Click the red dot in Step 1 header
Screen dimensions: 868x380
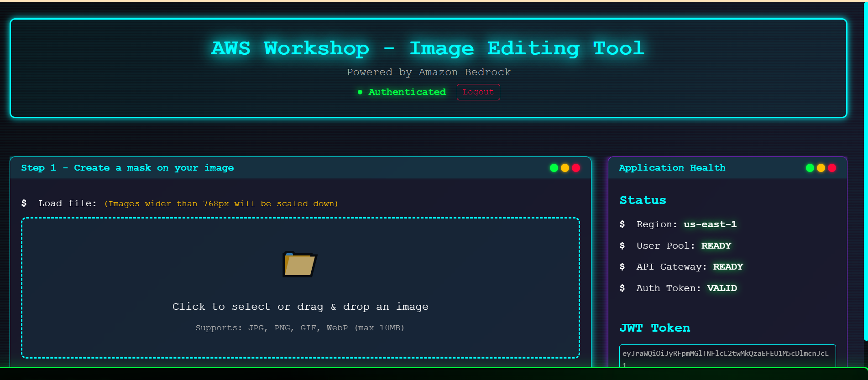click(576, 168)
